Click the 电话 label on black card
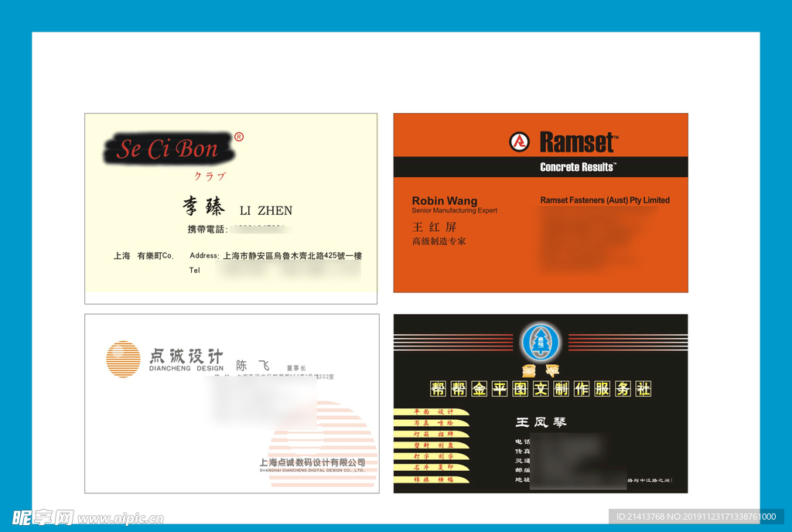 (x=522, y=442)
